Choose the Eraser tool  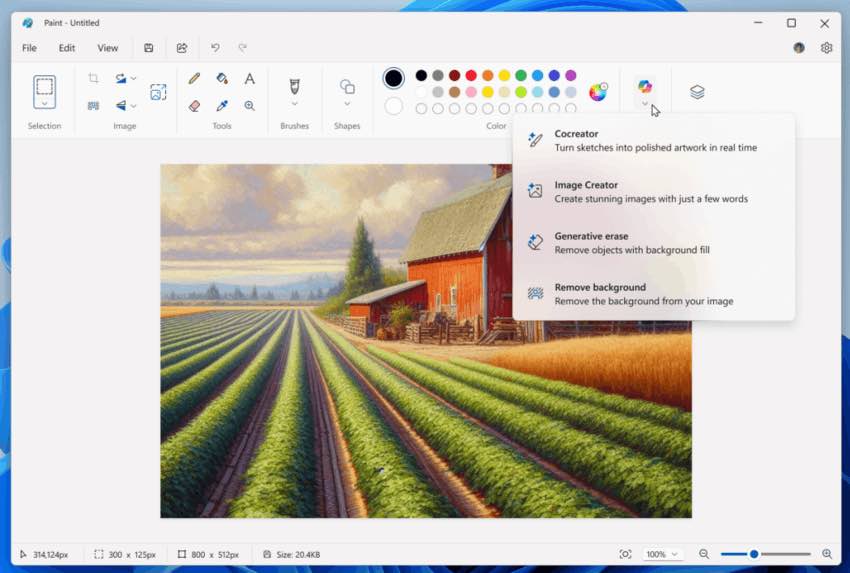click(194, 105)
